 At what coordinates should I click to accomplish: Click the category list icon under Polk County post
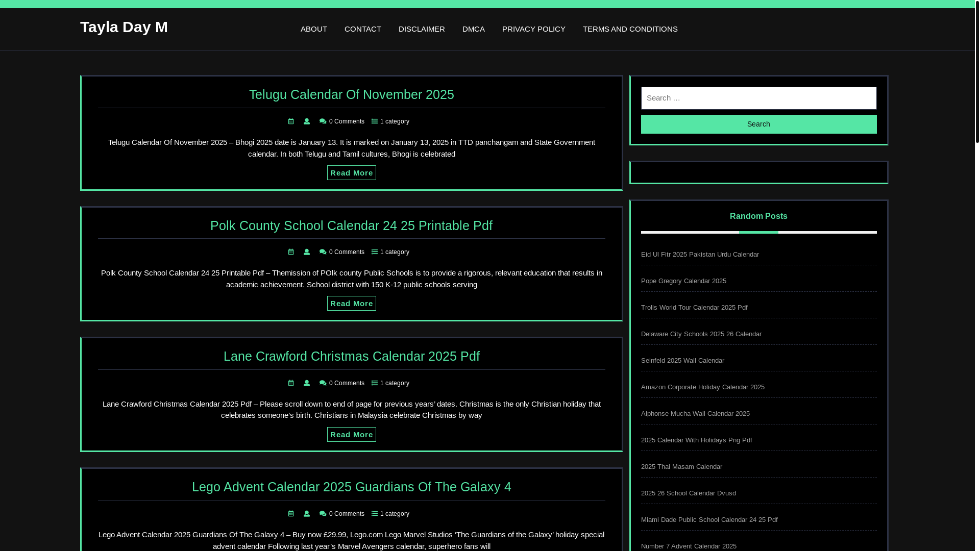[375, 252]
